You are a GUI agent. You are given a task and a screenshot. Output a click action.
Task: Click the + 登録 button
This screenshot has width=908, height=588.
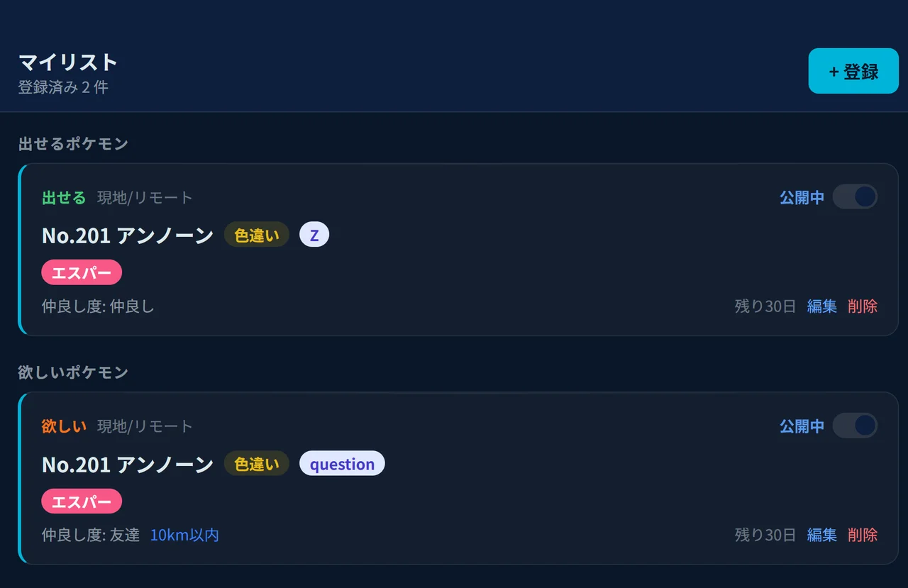point(853,71)
